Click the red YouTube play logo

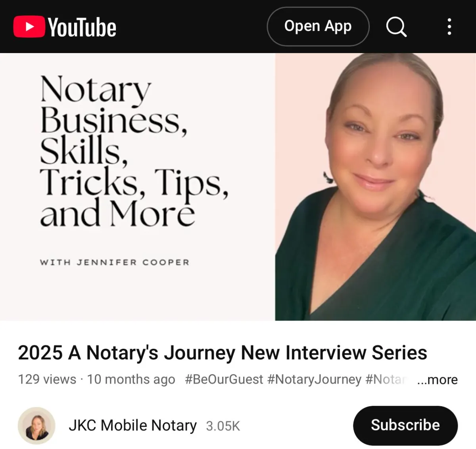[29, 27]
